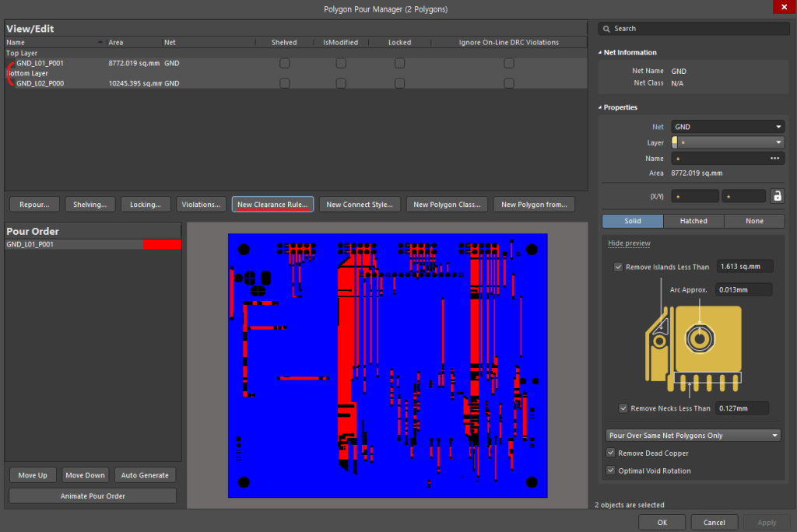Uncheck Remove Dead Copper
The image size is (797, 532).
click(x=611, y=453)
